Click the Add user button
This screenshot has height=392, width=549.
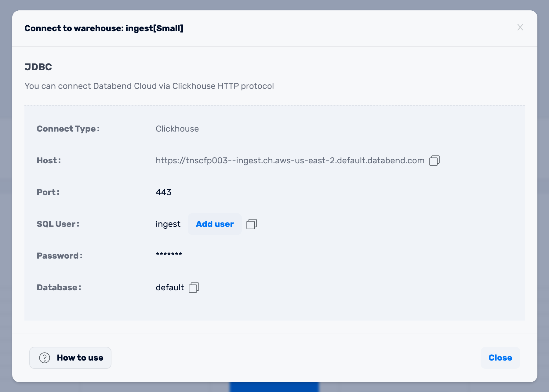click(215, 224)
